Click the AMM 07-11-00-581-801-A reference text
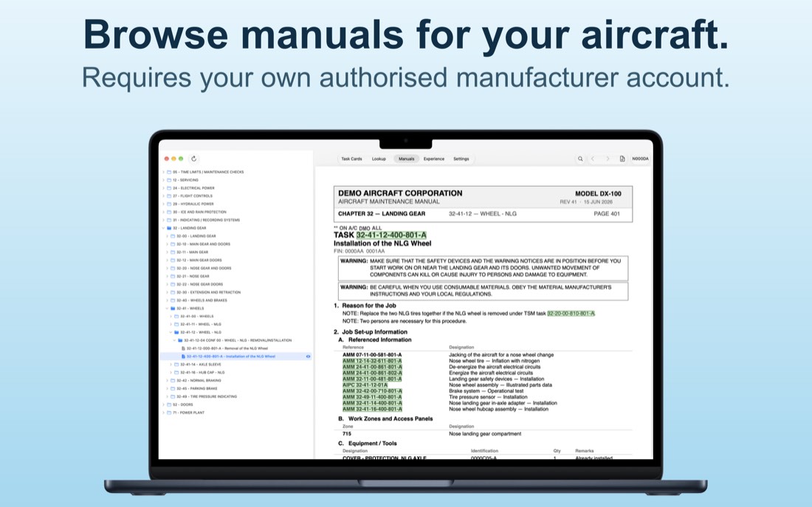The width and height of the screenshot is (812, 507). click(x=372, y=355)
